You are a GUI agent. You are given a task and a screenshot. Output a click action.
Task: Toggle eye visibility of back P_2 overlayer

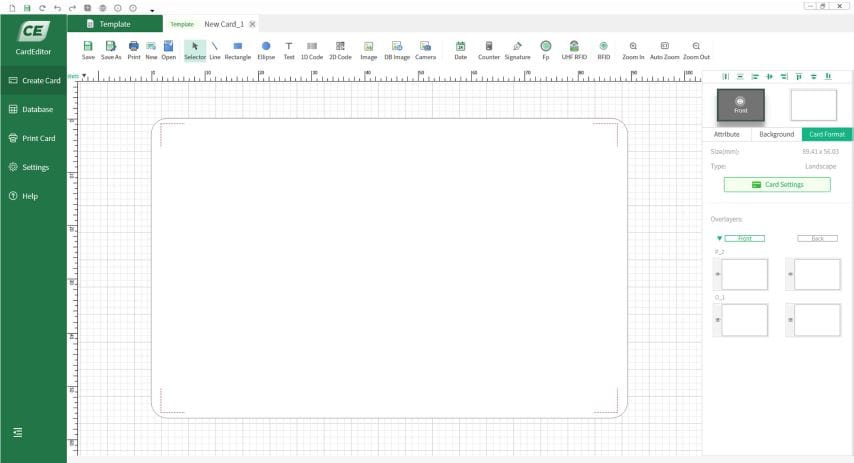pos(790,274)
